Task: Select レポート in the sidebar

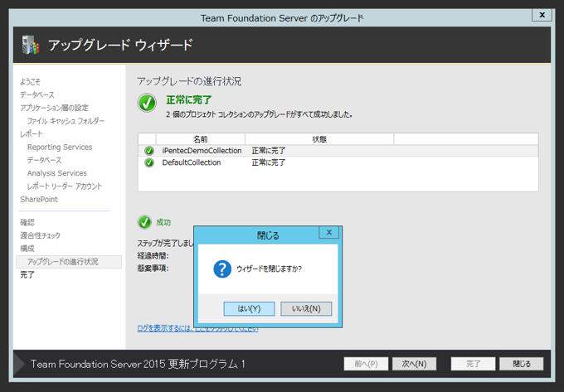Action: [x=32, y=134]
